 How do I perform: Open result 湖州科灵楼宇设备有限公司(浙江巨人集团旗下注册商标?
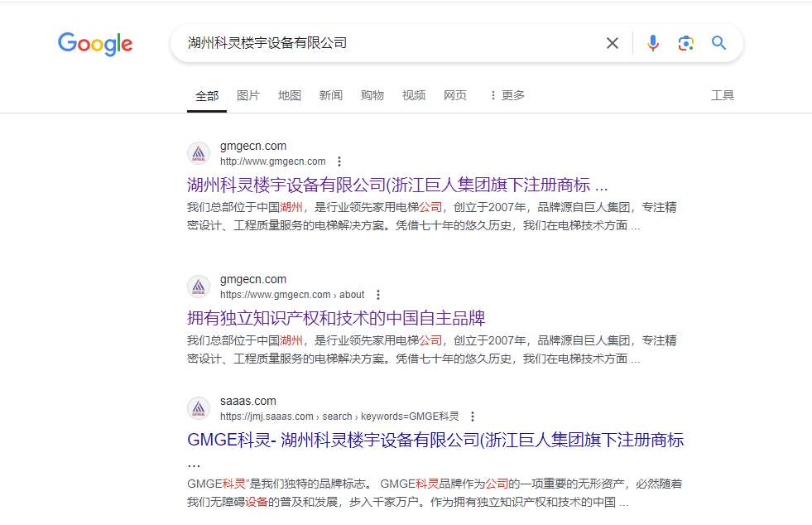click(x=397, y=185)
